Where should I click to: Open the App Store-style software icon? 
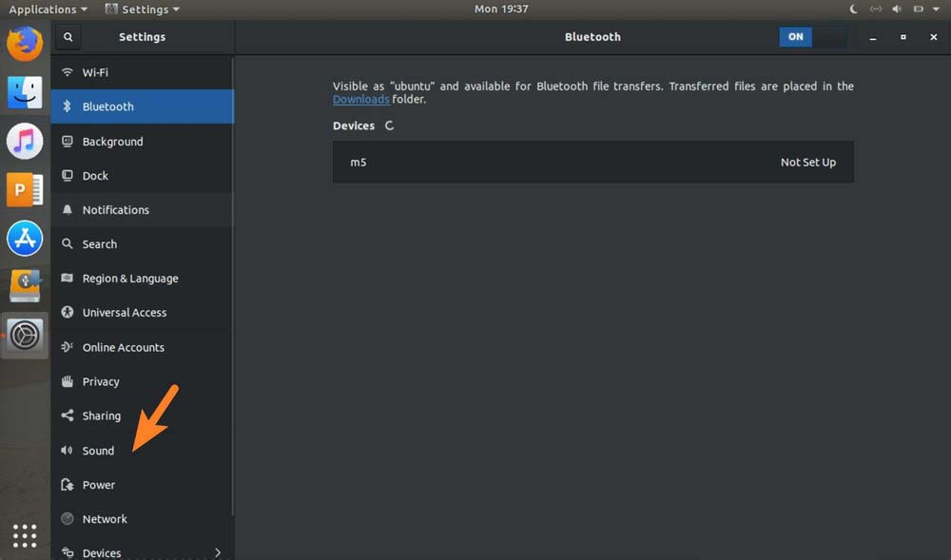click(25, 239)
